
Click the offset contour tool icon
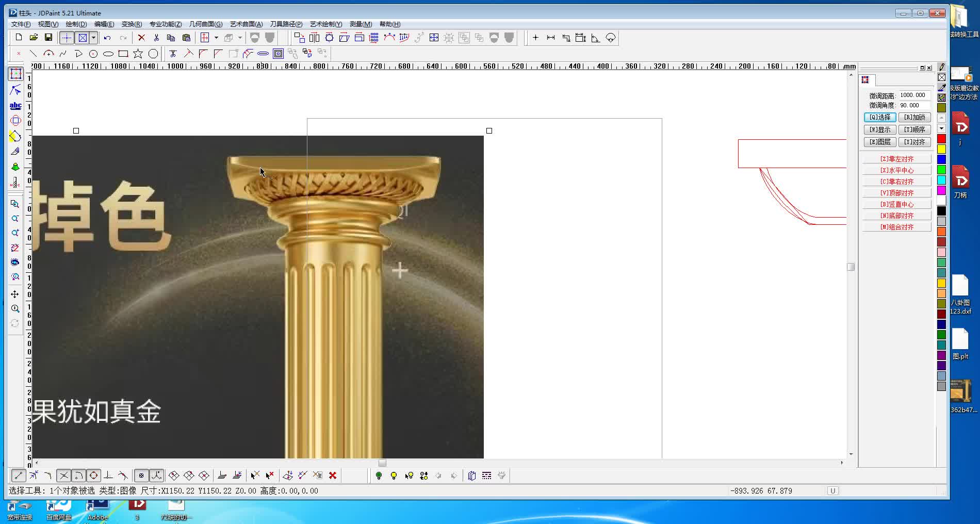pos(278,53)
